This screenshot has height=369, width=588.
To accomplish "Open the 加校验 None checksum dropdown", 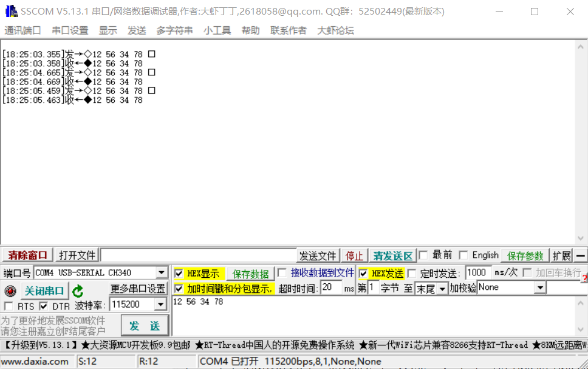I will 540,287.
